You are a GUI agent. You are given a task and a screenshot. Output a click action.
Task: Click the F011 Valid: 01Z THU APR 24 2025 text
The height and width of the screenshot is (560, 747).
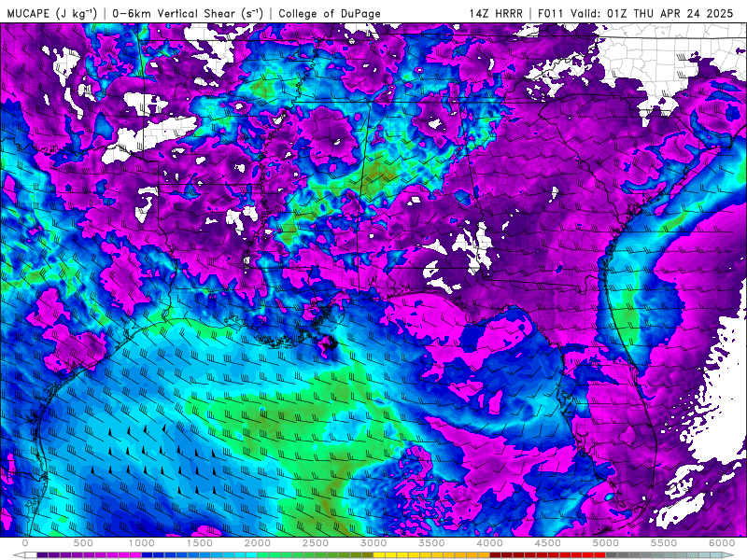click(636, 13)
